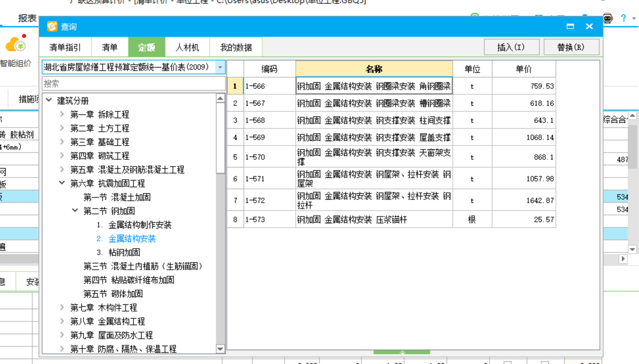
Task: Expand 第五章 混凝土及钢筋混凝土工程
Action: tap(62, 170)
